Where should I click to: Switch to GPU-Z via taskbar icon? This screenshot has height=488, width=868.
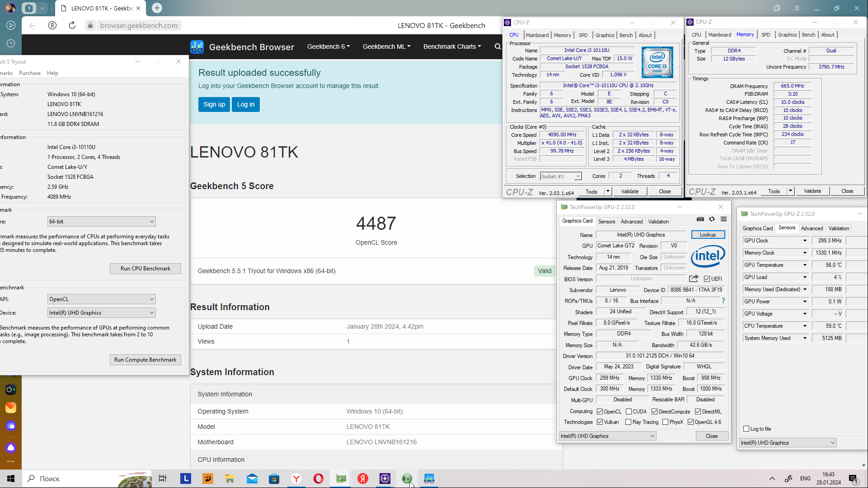click(341, 479)
